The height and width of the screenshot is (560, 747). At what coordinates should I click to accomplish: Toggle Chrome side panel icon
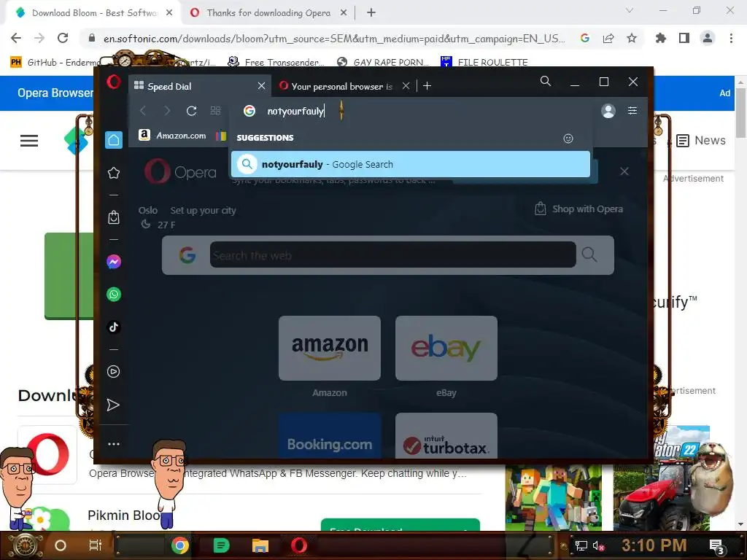point(684,38)
